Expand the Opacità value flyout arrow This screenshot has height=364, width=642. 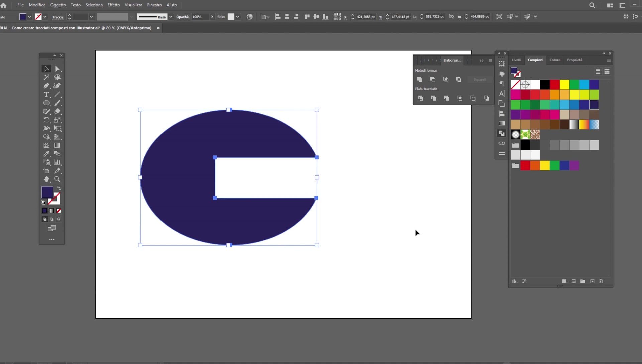pos(212,17)
